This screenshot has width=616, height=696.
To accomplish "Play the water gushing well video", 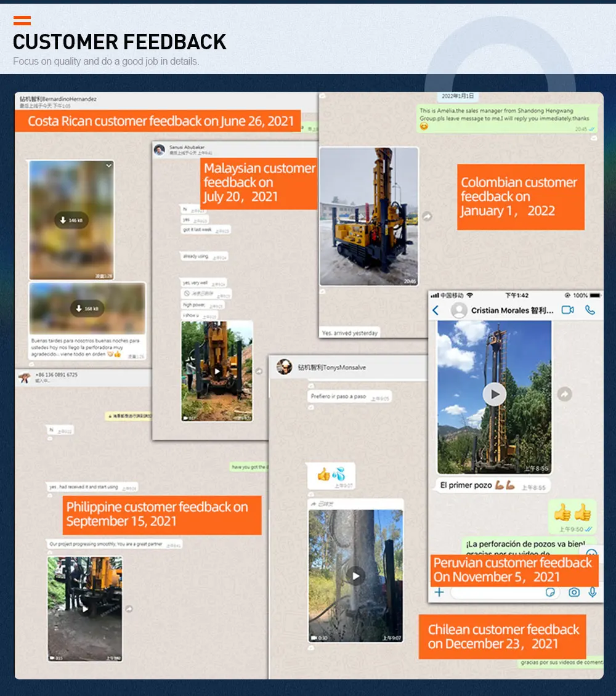I will pos(355,576).
